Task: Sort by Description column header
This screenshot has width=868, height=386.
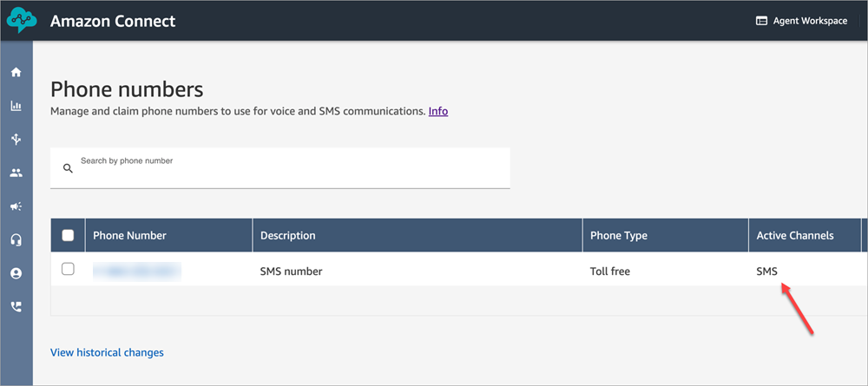Action: point(287,235)
